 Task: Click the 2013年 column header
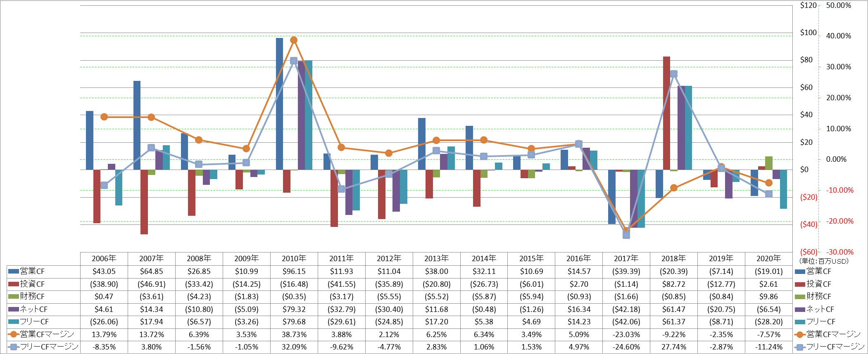[x=436, y=259]
